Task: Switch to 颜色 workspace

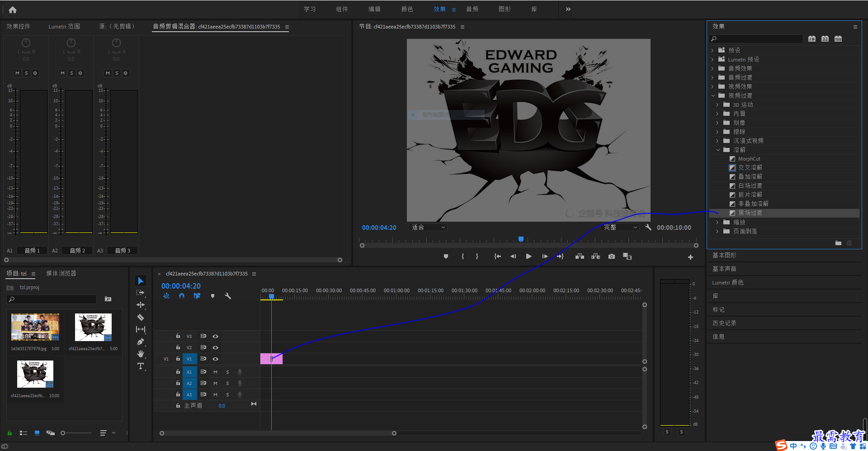Action: click(407, 9)
